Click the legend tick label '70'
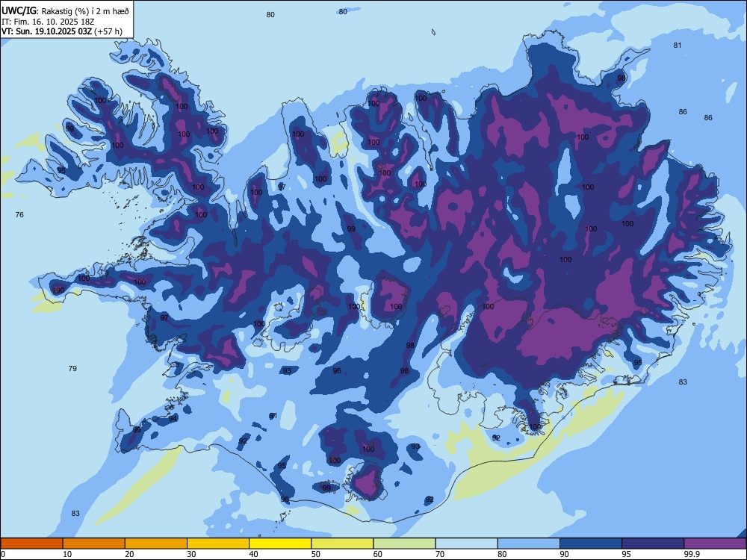The width and height of the screenshot is (747, 560). click(440, 554)
